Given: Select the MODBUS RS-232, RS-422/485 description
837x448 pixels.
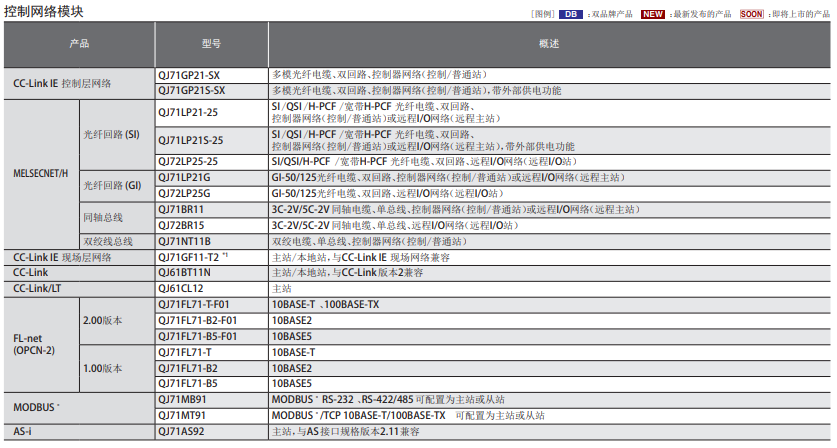Looking at the screenshot, I should click(388, 399).
